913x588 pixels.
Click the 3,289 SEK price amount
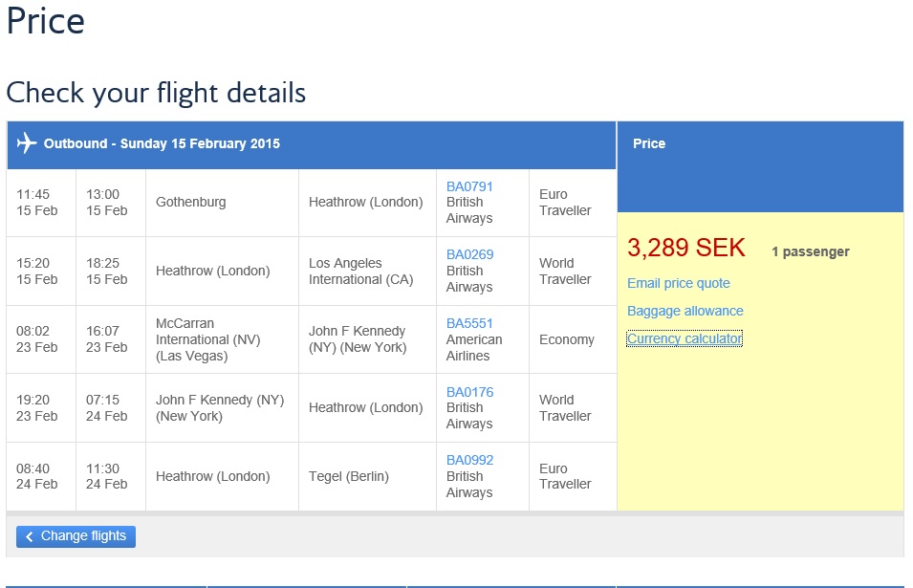coord(685,248)
